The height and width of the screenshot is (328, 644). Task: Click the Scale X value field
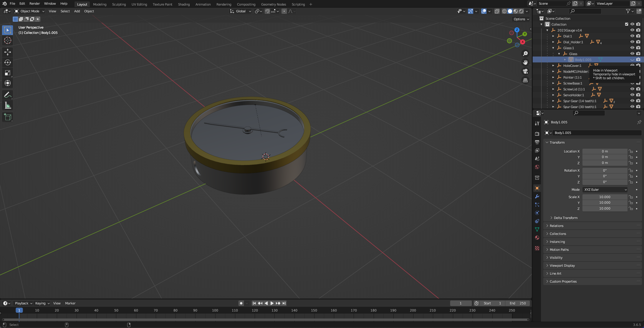pos(605,197)
